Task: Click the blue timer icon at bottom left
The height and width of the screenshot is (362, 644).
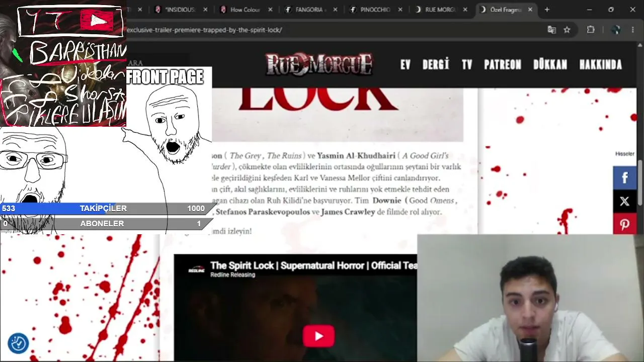Action: [x=18, y=343]
